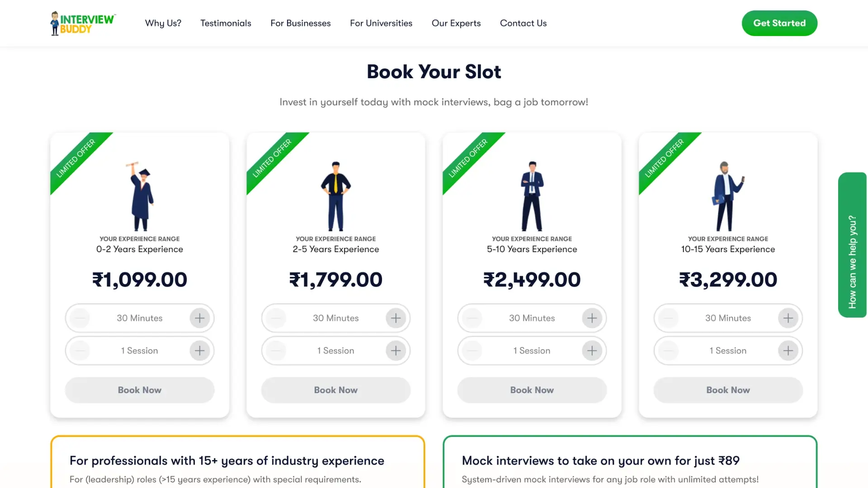Select the graduate illustration on first card
This screenshot has height=488, width=868.
(141, 197)
